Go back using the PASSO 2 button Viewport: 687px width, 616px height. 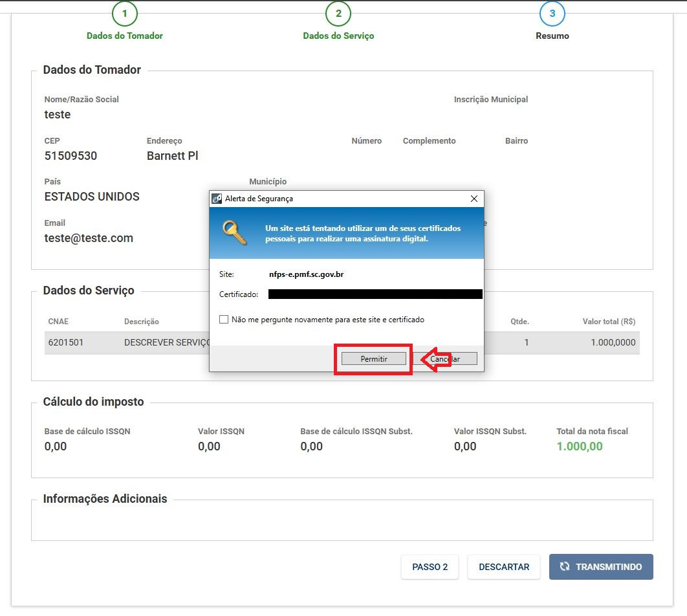(x=430, y=567)
